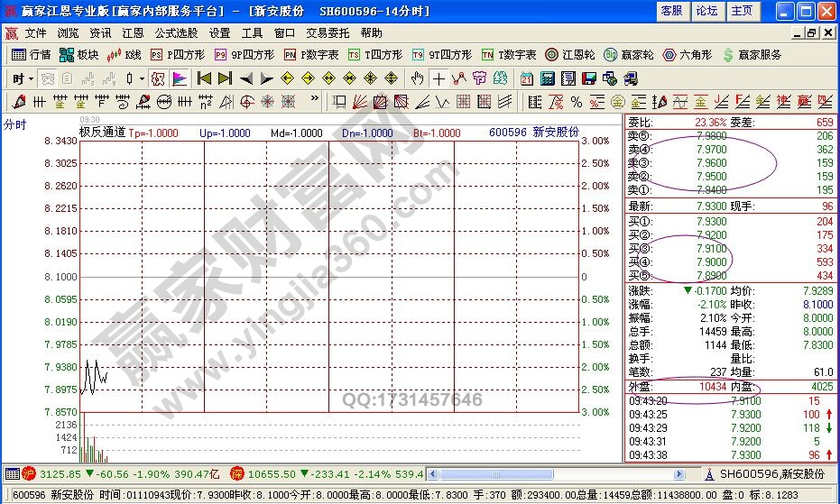The height and width of the screenshot is (504, 840).
Task: Select the hand pan tool
Action: pyautogui.click(x=418, y=78)
